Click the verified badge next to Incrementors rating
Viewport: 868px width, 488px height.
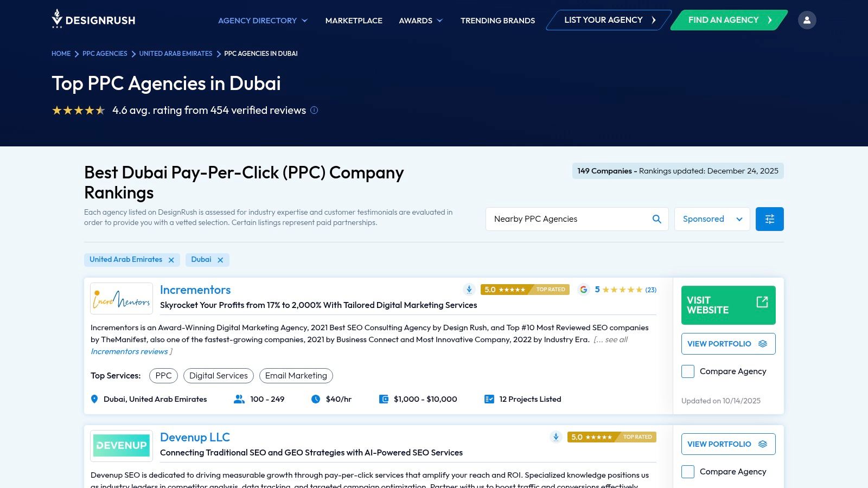pyautogui.click(x=468, y=289)
